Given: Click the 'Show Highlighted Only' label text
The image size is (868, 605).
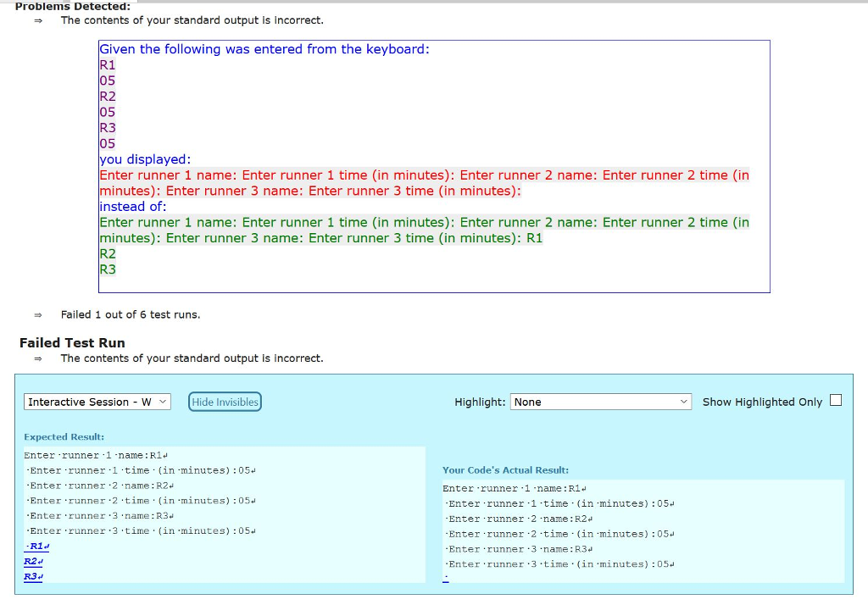Looking at the screenshot, I should tap(762, 402).
